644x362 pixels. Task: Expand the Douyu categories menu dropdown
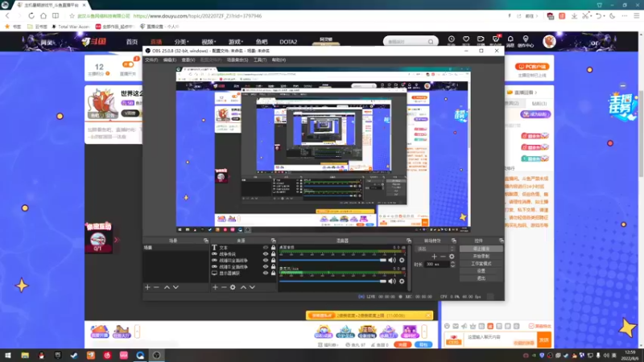point(181,42)
